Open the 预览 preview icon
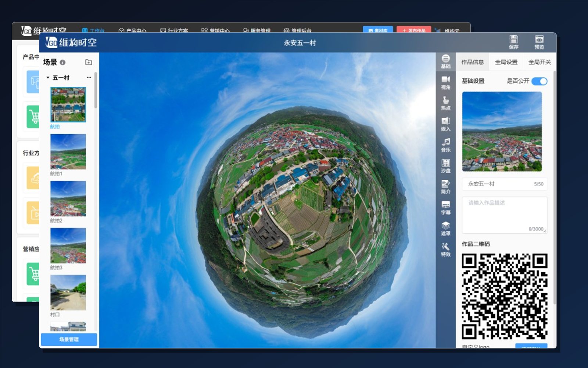 point(539,42)
